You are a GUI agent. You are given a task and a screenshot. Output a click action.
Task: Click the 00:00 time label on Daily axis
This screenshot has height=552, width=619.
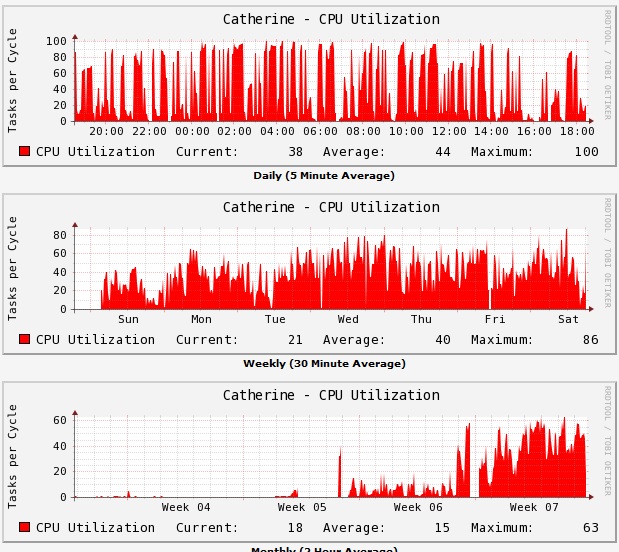tap(192, 131)
